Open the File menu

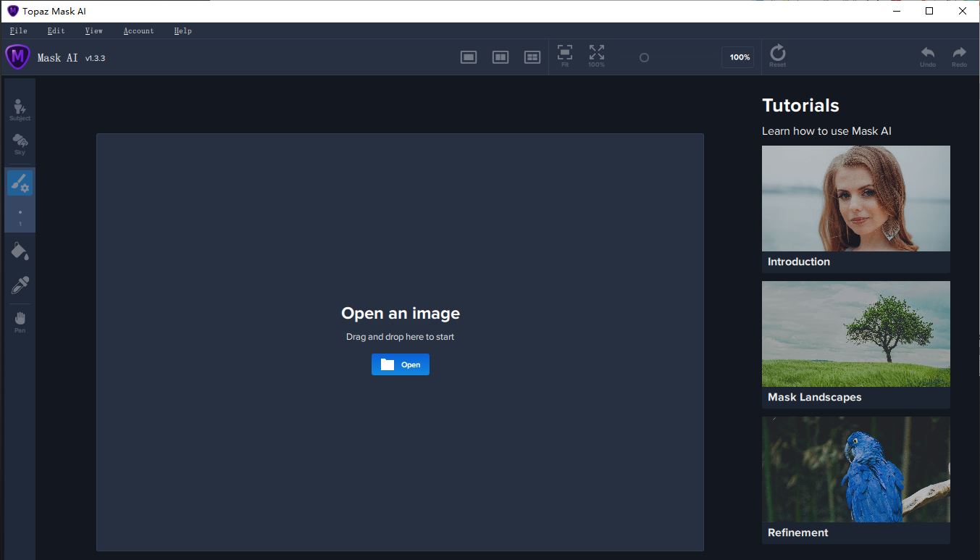pos(19,30)
